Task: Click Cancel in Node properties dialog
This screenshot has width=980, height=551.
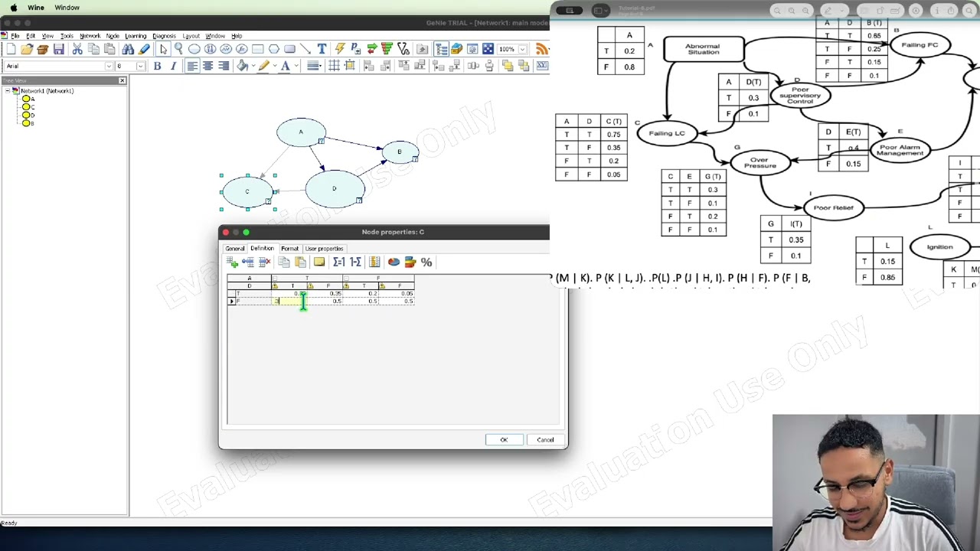Action: coord(545,440)
